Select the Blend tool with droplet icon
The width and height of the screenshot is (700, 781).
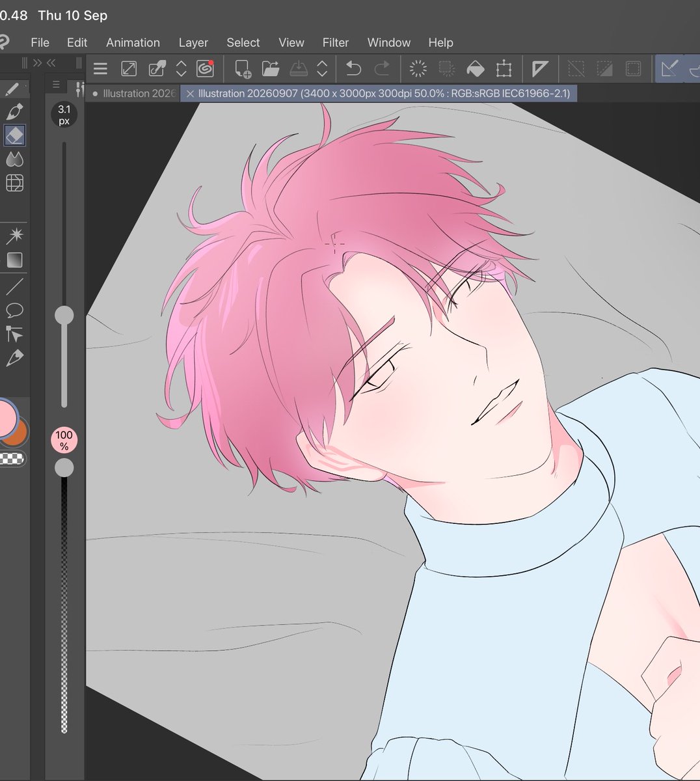click(14, 159)
